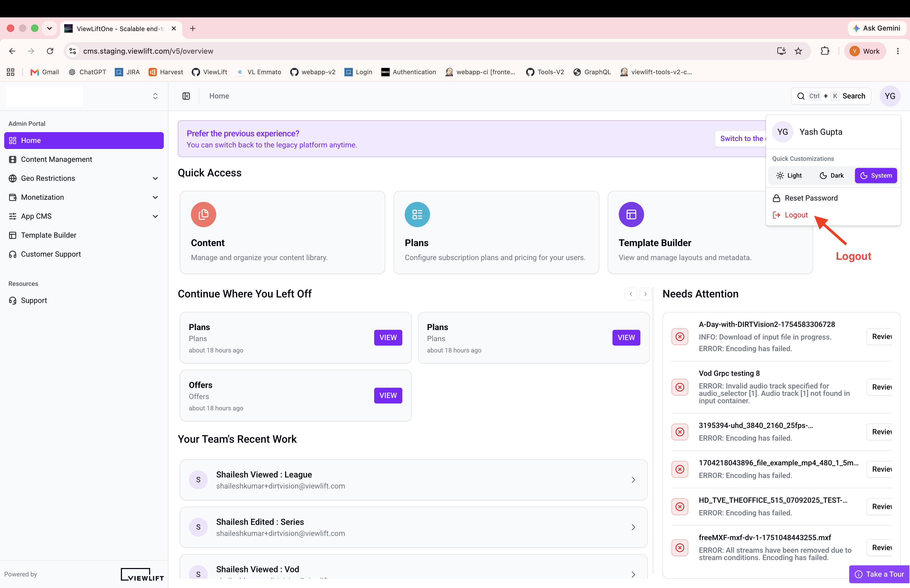Screen dimensions: 910x588
Task: Click VIEW on the Offers card
Action: click(388, 396)
